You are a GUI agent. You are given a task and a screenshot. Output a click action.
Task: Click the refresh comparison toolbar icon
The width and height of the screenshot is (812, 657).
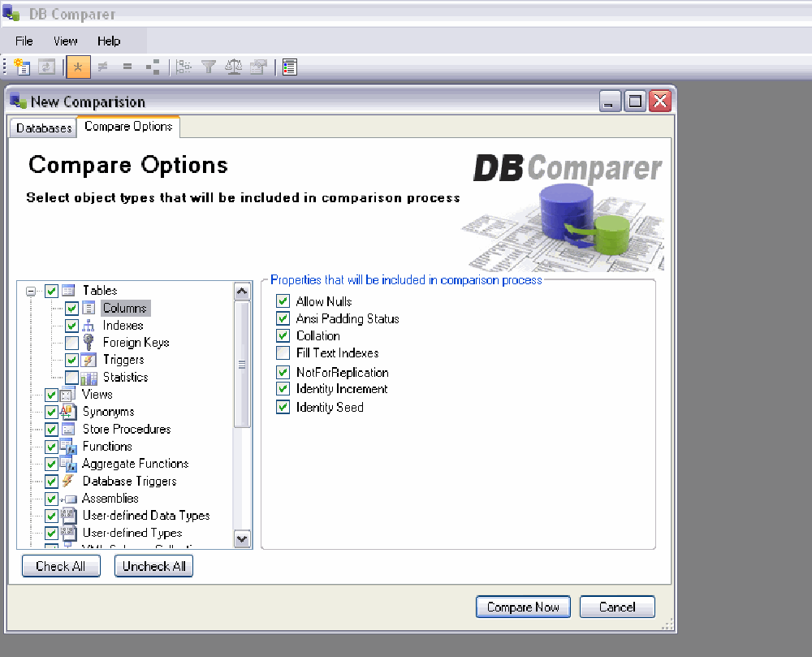[x=46, y=67]
